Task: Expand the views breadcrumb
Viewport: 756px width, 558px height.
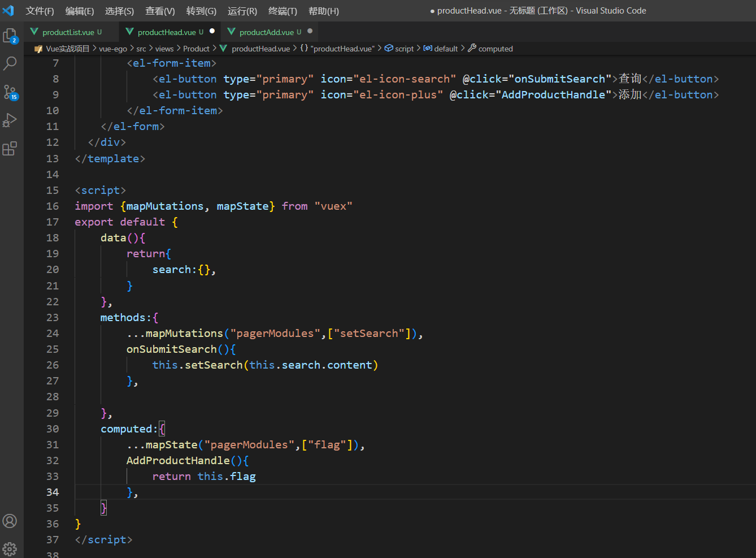Action: click(x=164, y=49)
